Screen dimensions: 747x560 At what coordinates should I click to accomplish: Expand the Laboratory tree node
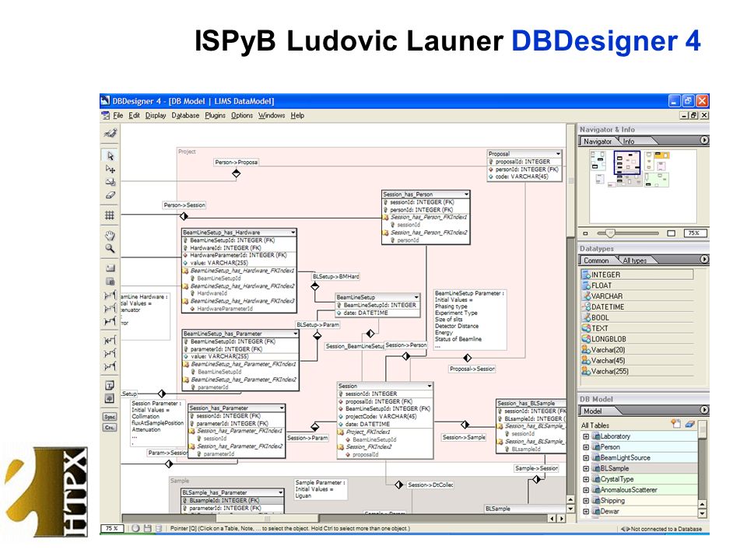point(585,436)
